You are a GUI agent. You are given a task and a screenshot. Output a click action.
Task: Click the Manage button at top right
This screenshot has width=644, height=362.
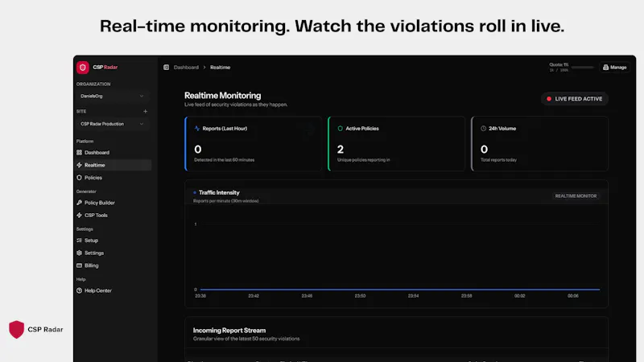[615, 68]
